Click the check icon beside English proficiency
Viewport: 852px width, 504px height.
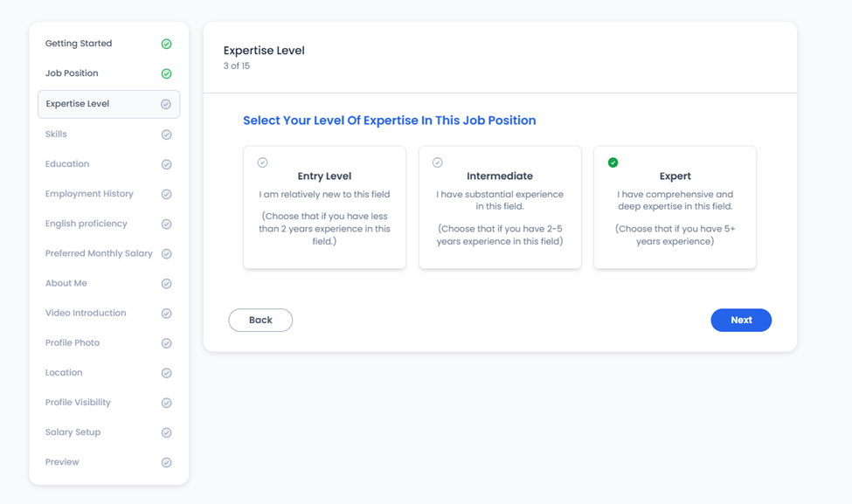(x=166, y=224)
